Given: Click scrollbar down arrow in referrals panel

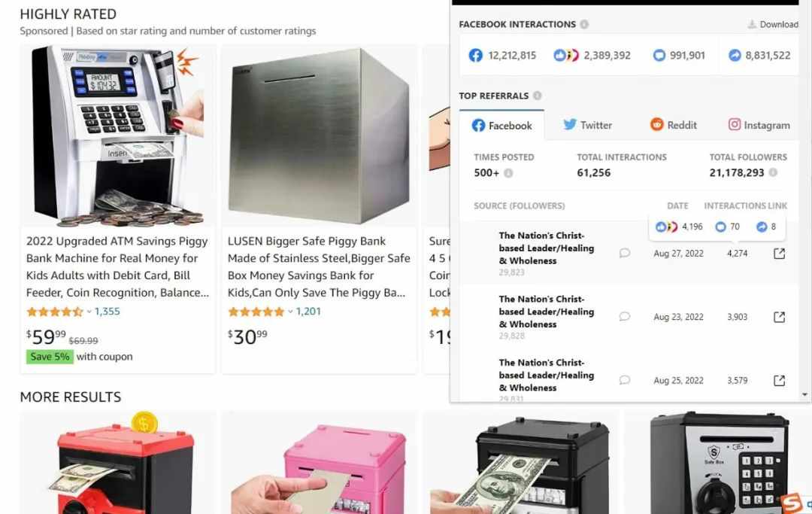Looking at the screenshot, I should coord(804,395).
